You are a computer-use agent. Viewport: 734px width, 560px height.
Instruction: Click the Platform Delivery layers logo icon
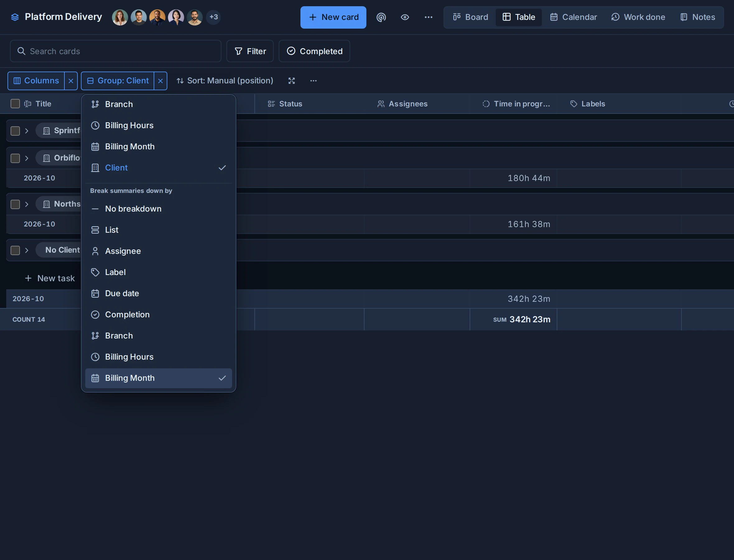point(15,17)
